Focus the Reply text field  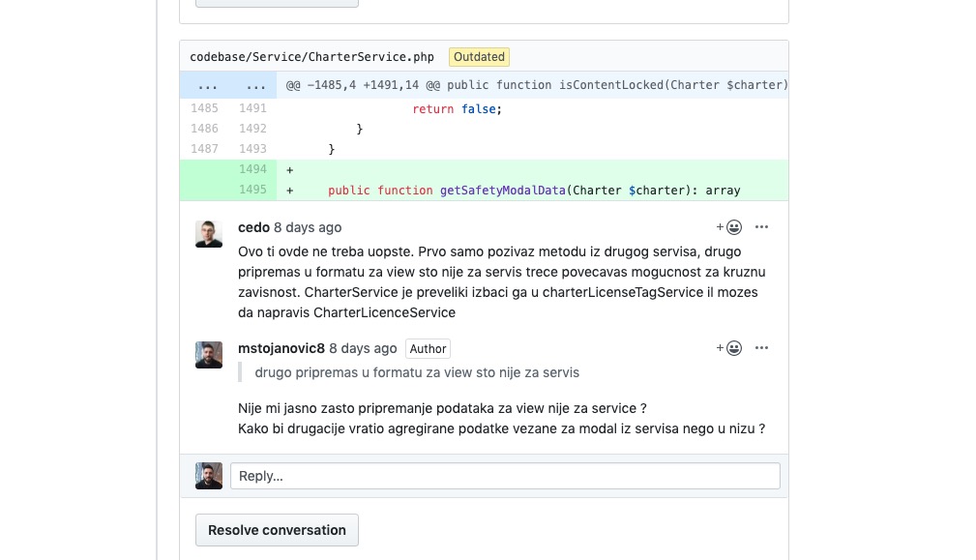pyautogui.click(x=505, y=476)
